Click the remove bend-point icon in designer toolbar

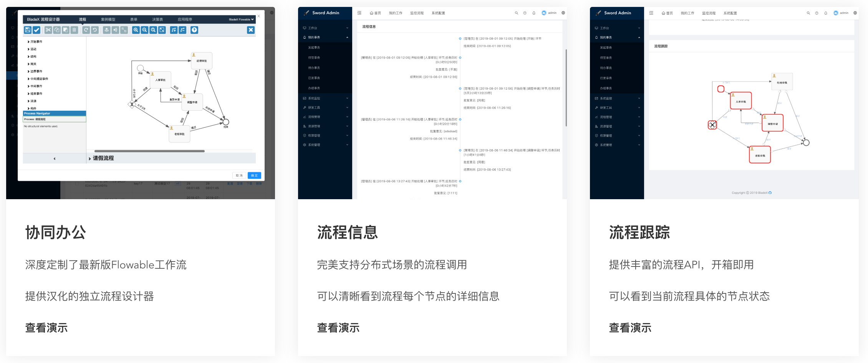[183, 30]
